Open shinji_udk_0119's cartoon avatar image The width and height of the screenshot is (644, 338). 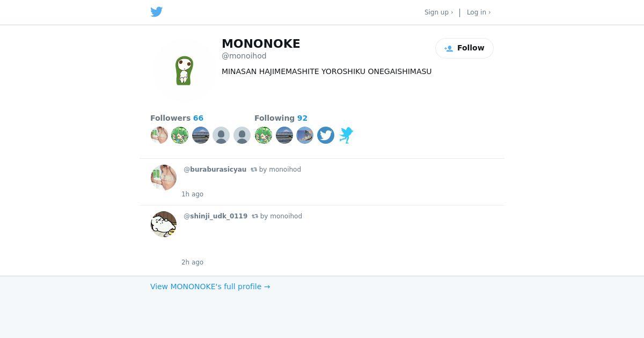[164, 224]
